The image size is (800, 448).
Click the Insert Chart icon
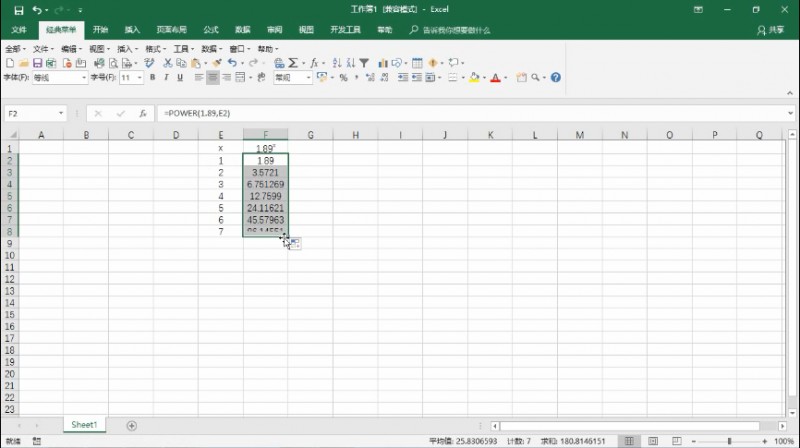[382, 63]
